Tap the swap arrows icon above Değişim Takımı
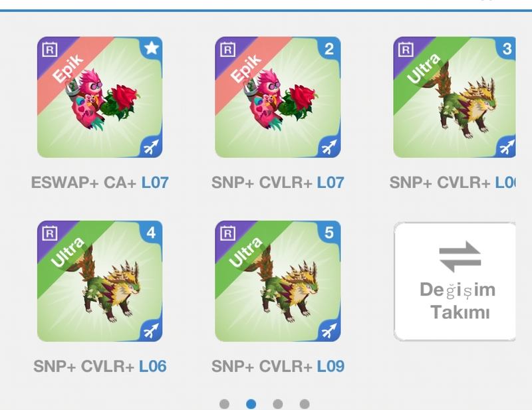The width and height of the screenshot is (532, 410). coord(460,256)
